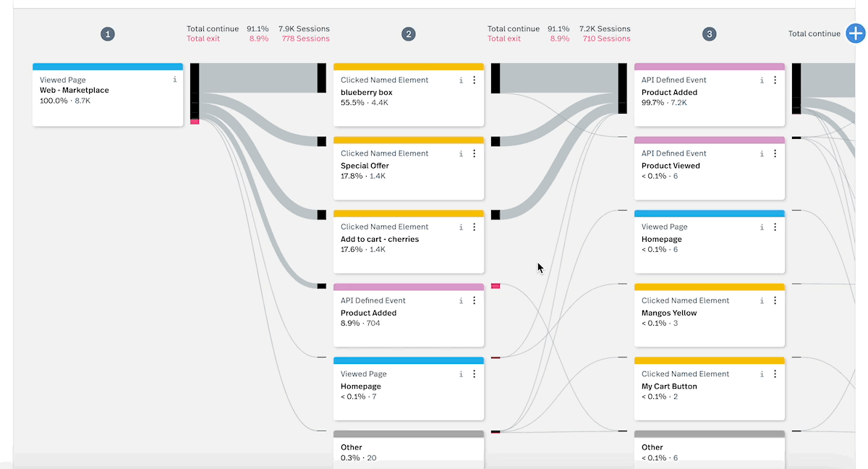The height and width of the screenshot is (469, 868).
Task: Show info for Add to cart - cherries
Action: [x=461, y=227]
